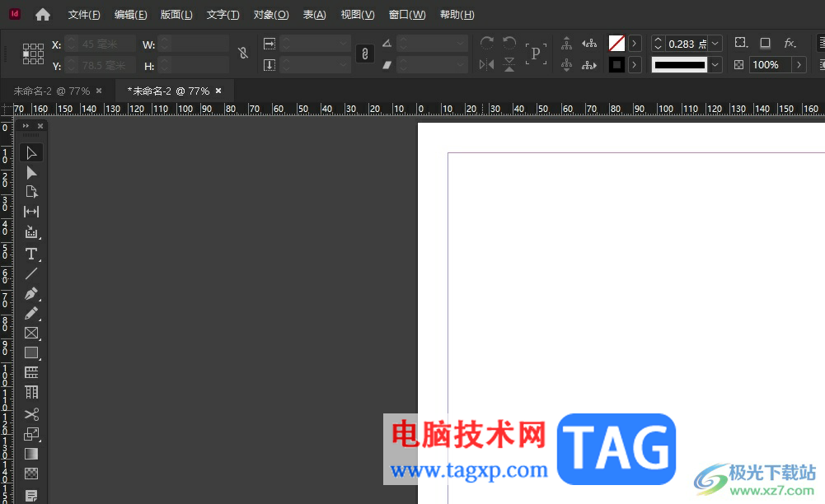Select the Content Collector tool
The width and height of the screenshot is (825, 504).
tap(31, 231)
